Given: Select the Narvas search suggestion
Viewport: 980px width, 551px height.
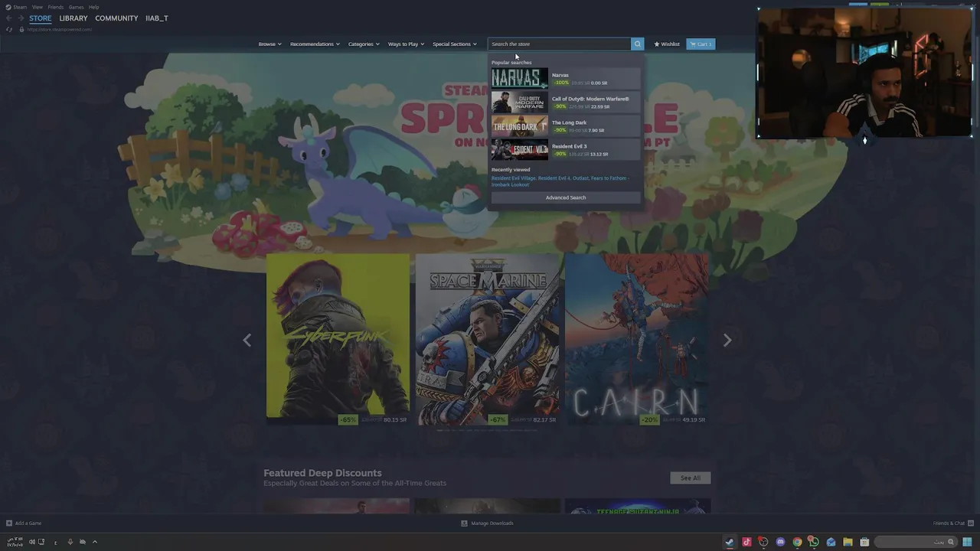Looking at the screenshot, I should [x=566, y=78].
